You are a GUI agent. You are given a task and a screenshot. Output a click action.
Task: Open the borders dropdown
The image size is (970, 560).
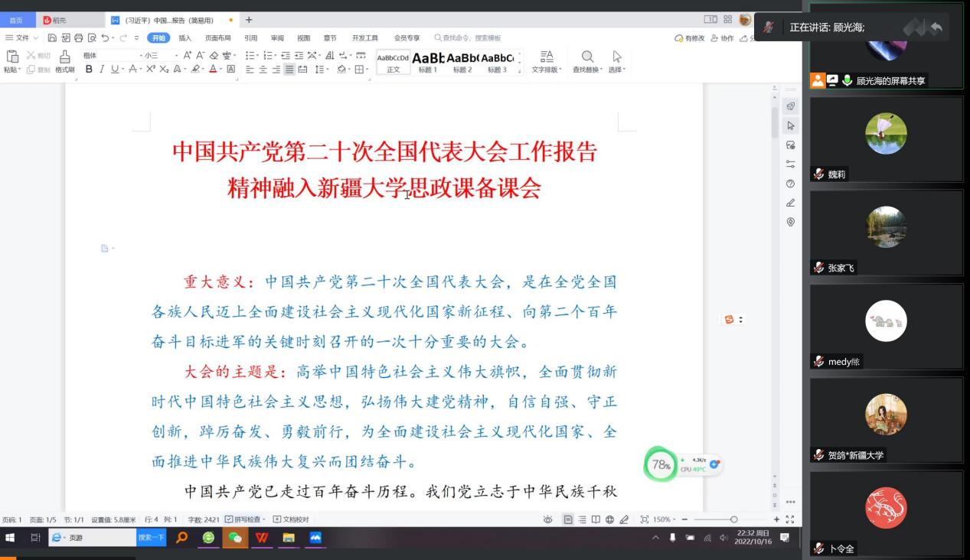click(367, 69)
